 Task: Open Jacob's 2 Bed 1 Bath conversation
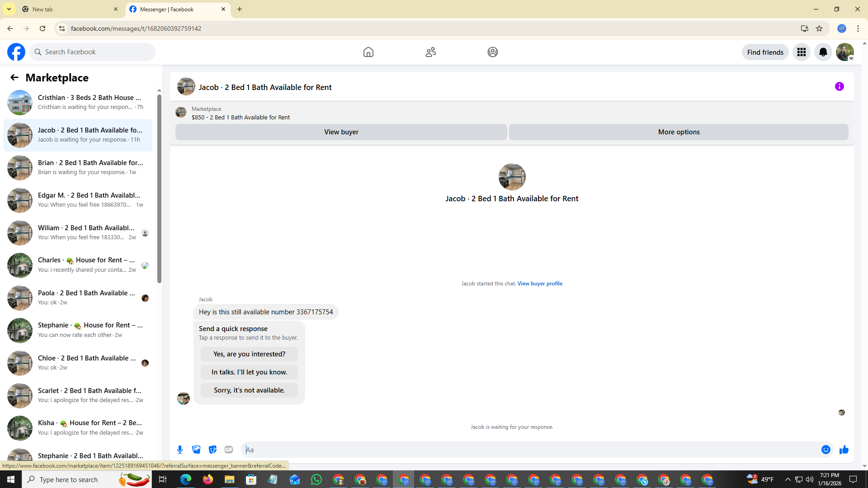coord(78,135)
